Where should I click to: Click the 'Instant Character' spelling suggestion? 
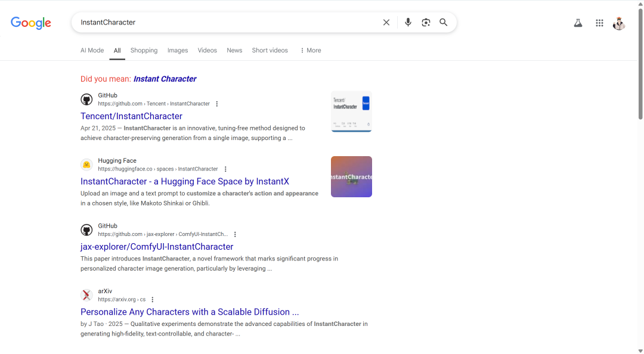click(165, 79)
